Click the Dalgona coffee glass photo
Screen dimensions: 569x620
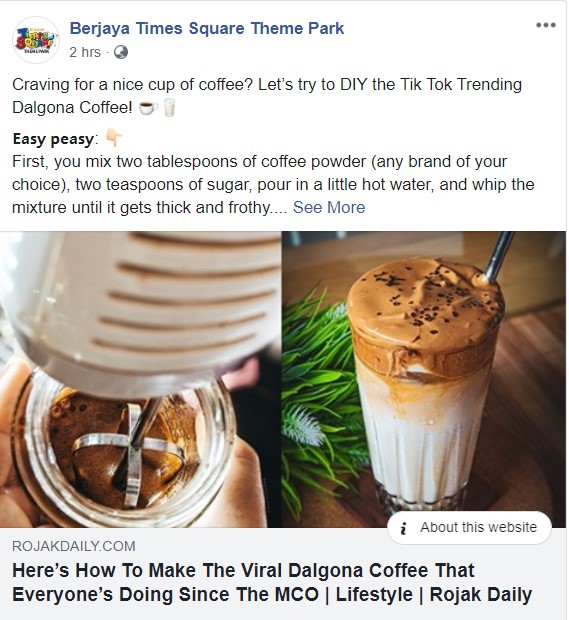coord(424,380)
